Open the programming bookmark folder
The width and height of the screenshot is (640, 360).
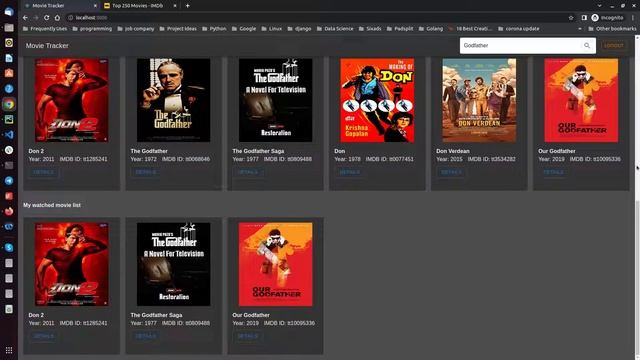pos(92,29)
